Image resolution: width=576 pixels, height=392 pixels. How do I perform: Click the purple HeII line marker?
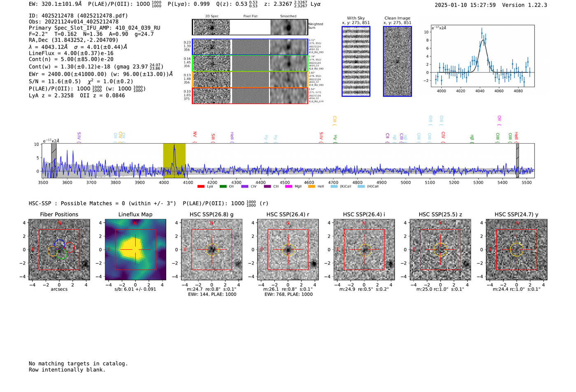[232, 137]
